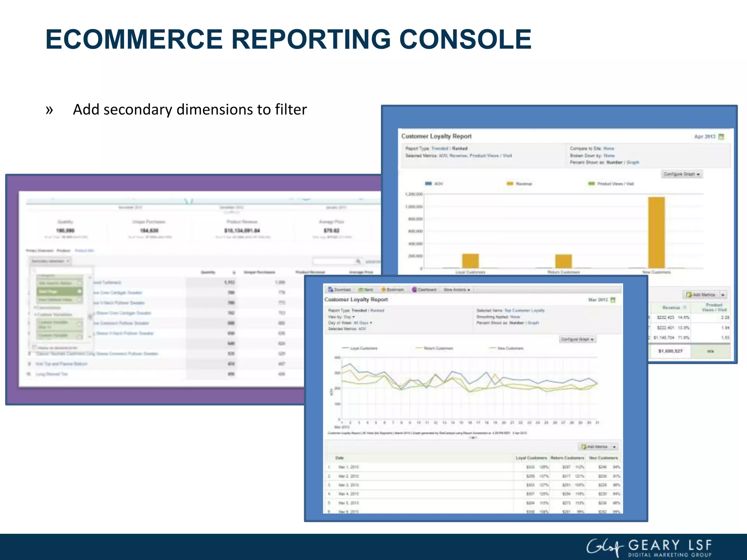Viewport: 747px width, 560px height.
Task: Click the Bookmark star in report toolbar
Action: pos(383,289)
